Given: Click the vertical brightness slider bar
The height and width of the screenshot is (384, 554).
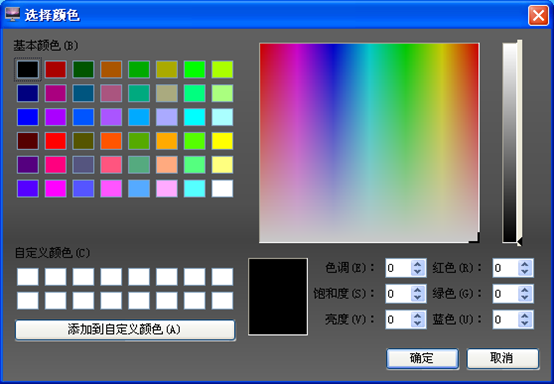Looking at the screenshot, I should (510, 143).
